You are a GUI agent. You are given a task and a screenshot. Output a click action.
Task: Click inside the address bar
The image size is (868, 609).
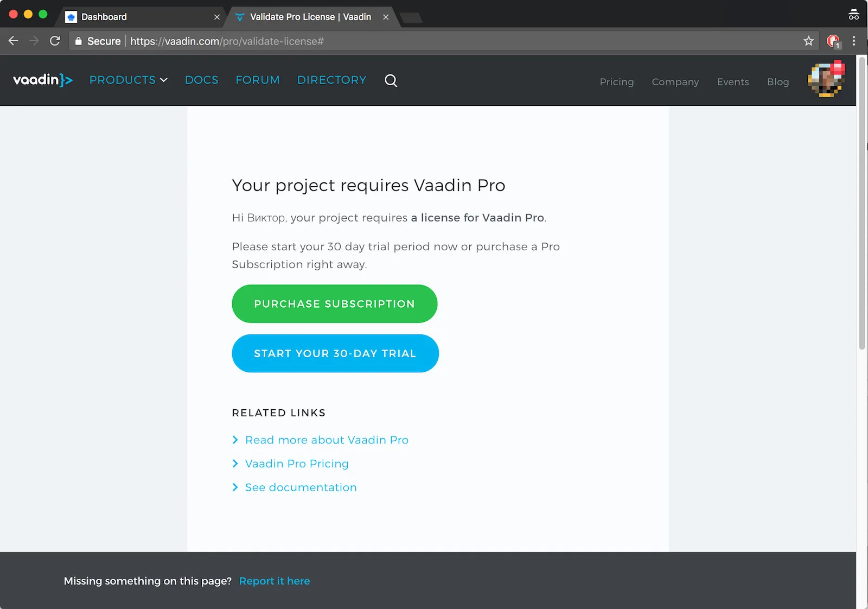point(380,41)
